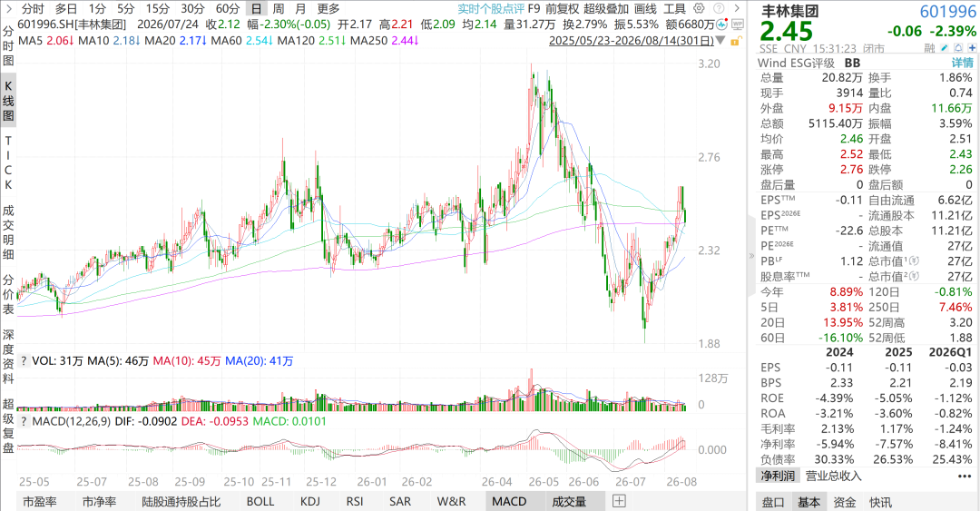Switch indicator to 陆股通持股占比
The width and height of the screenshot is (980, 511).
click(181, 501)
